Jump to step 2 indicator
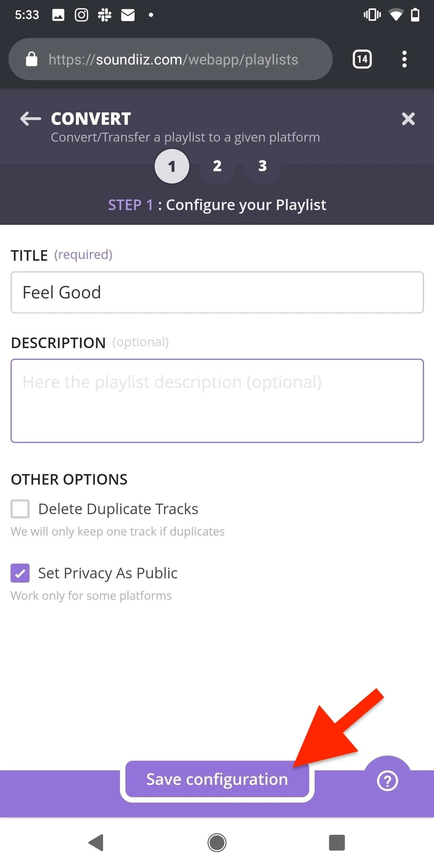The image size is (434, 868). coord(217,166)
